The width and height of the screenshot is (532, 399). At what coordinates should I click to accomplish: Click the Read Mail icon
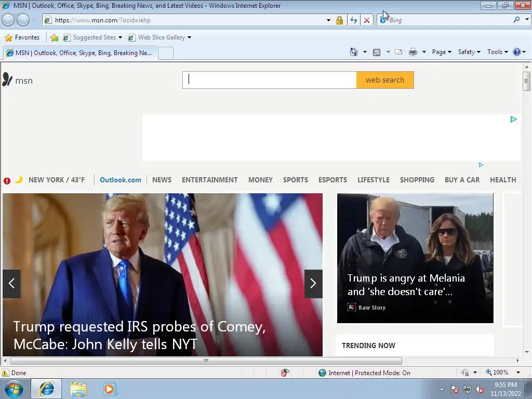point(398,52)
